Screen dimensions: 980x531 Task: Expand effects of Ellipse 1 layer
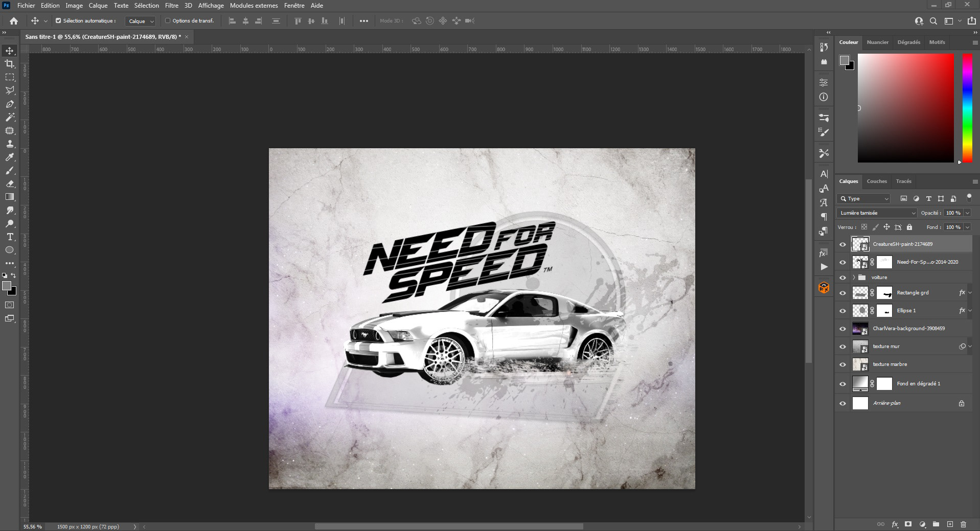970,311
